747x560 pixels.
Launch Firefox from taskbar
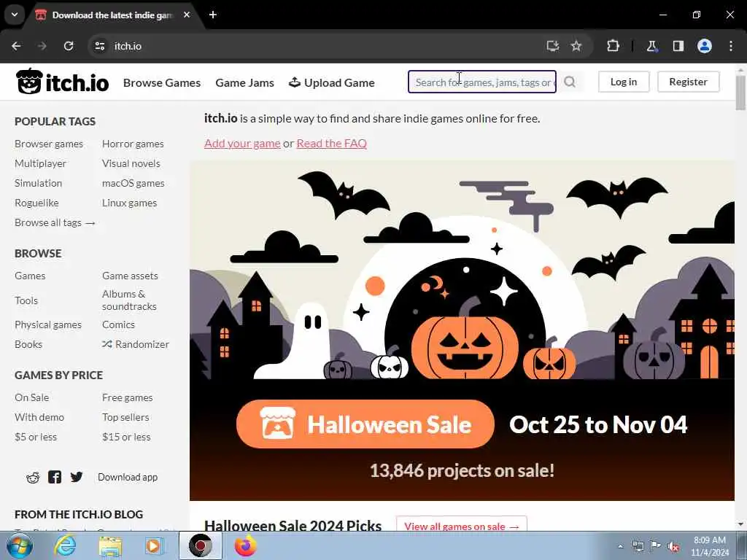[245, 545]
